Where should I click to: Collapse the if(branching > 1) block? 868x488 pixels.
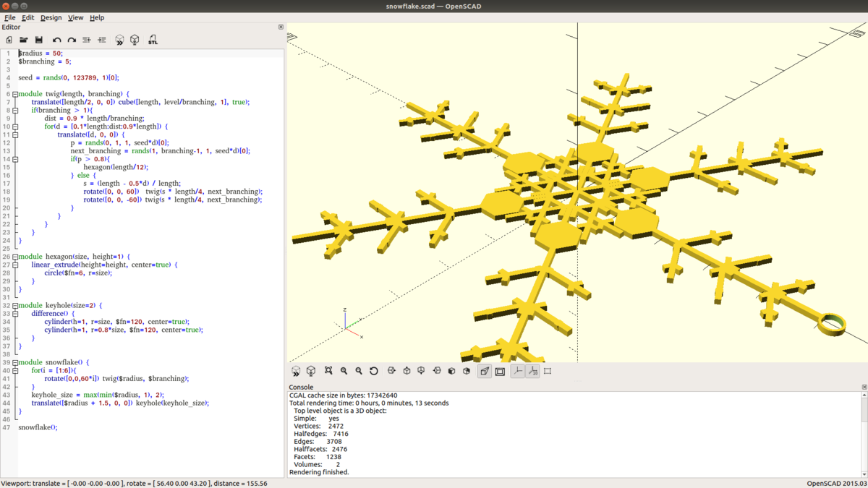15,111
